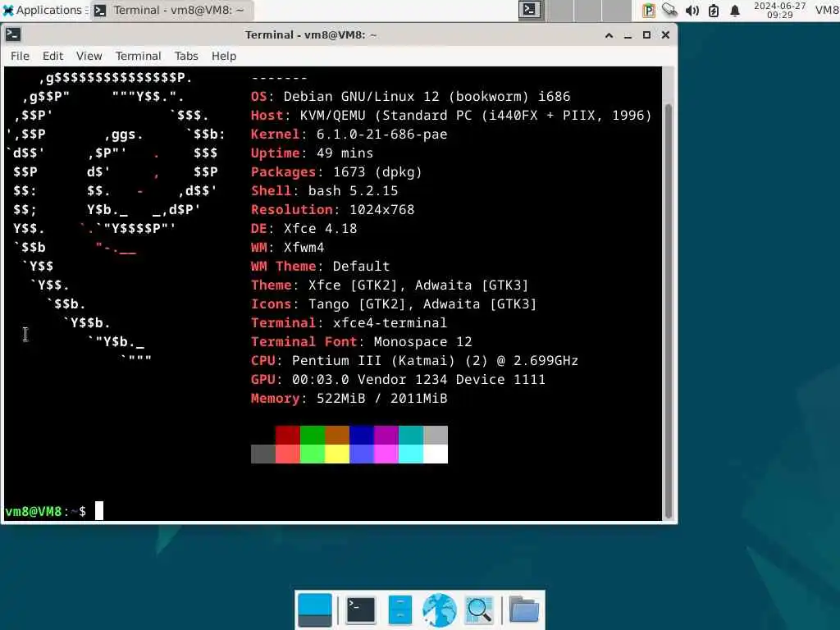This screenshot has height=630, width=840.
Task: Click the package updater tray icon
Action: [648, 10]
